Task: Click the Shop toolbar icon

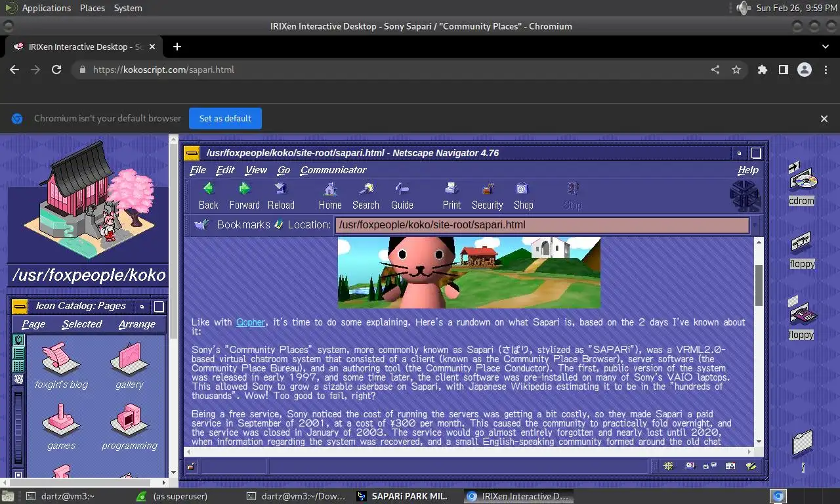Action: point(522,190)
